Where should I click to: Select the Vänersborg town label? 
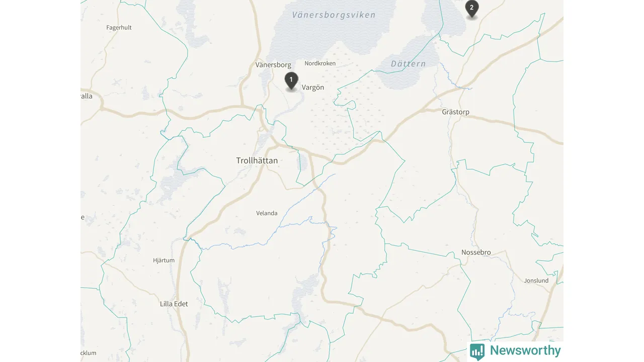click(273, 65)
